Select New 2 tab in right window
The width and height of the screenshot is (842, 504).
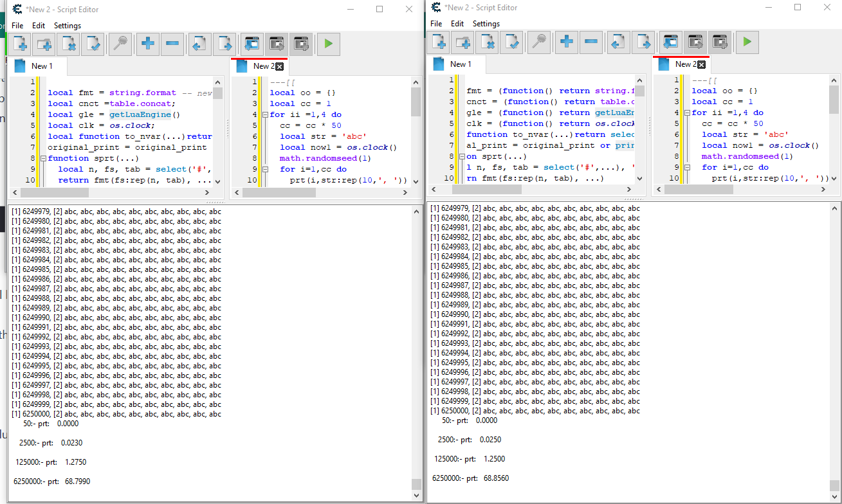pos(681,64)
